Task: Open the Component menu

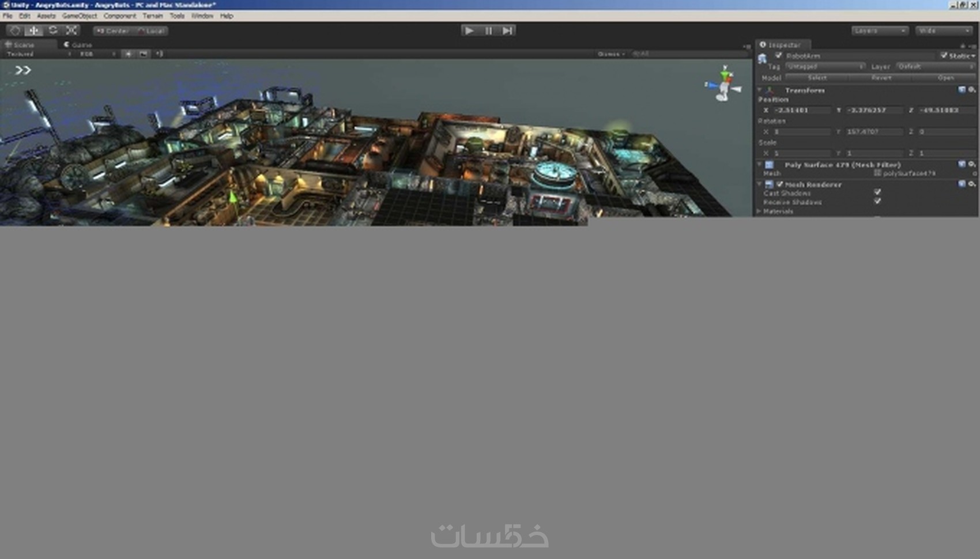Action: pyautogui.click(x=120, y=16)
